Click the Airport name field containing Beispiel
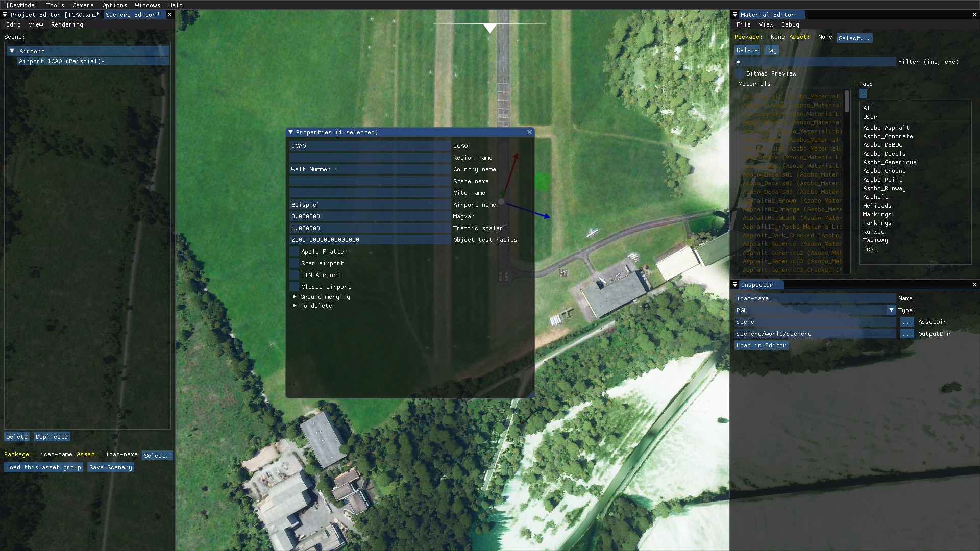This screenshot has width=980, height=551. point(370,205)
